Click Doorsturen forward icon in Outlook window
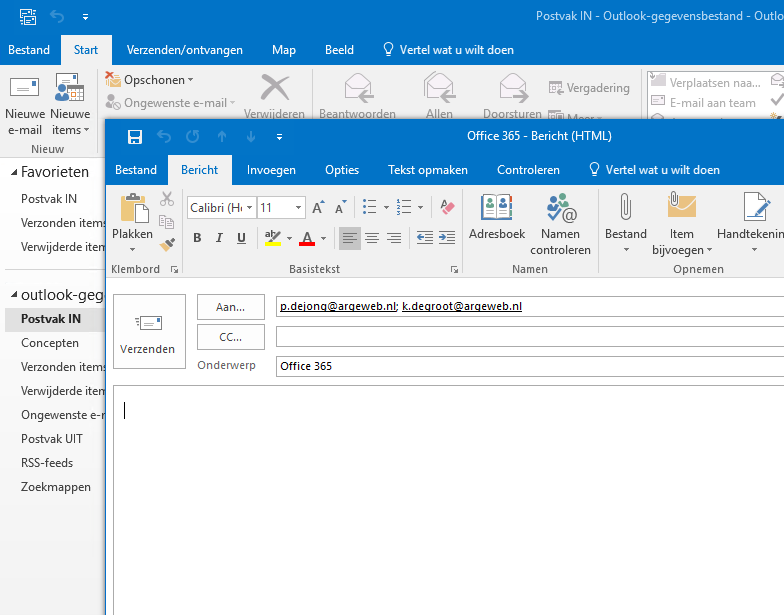Screen dimensions: 784x615 (513, 88)
